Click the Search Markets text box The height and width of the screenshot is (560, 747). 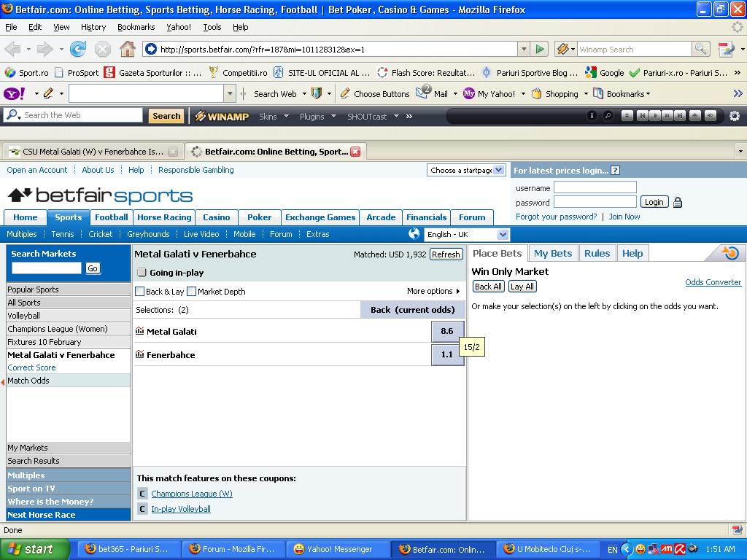[x=47, y=268]
